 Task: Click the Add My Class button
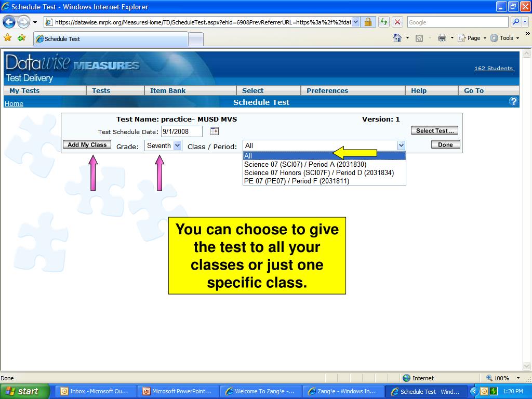coord(87,145)
